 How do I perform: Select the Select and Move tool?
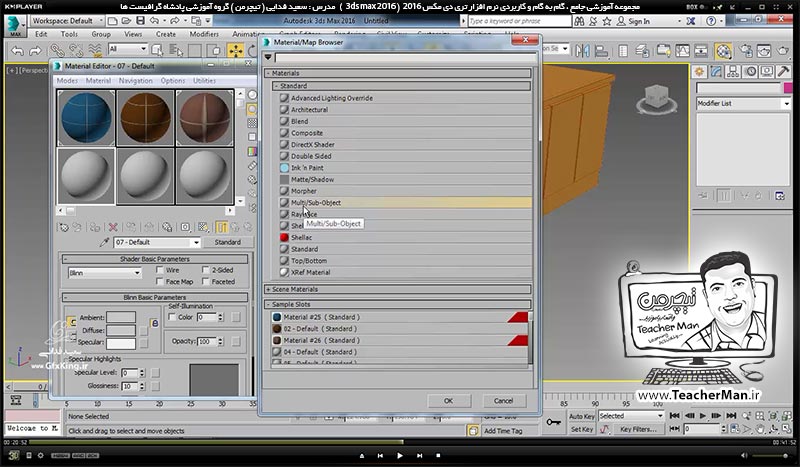(x=236, y=50)
